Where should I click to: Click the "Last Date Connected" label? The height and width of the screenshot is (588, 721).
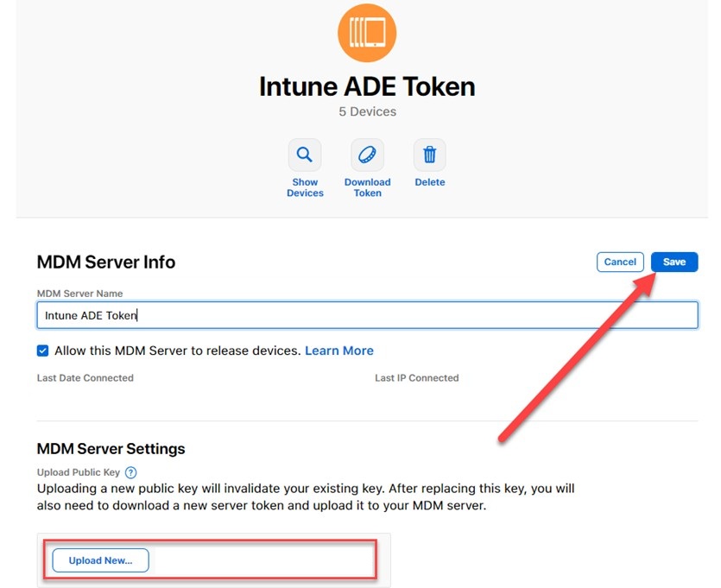click(x=85, y=378)
